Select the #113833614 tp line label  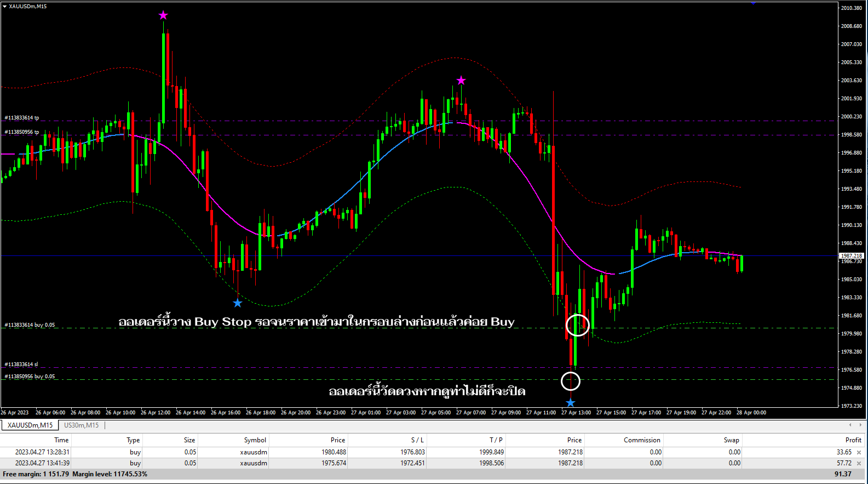coord(22,118)
